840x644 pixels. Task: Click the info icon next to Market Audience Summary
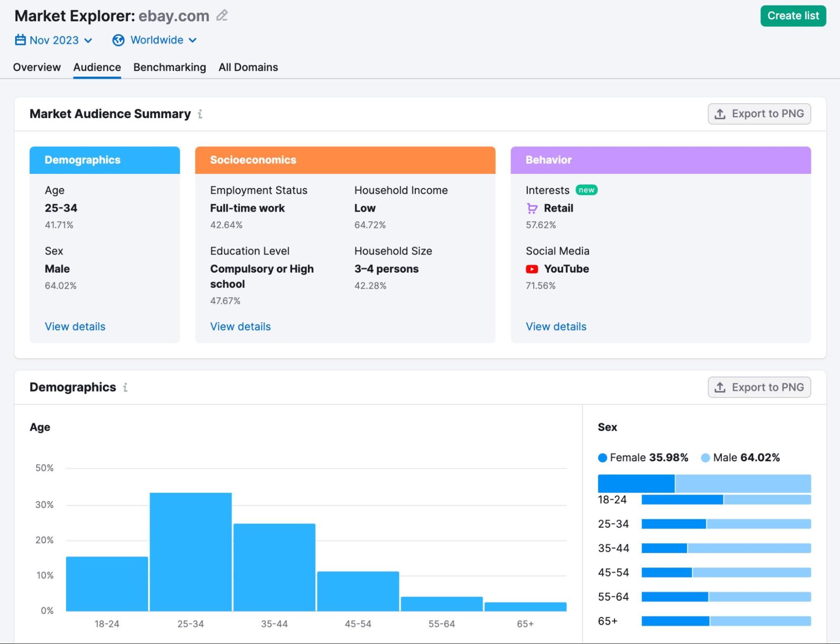[x=200, y=114]
